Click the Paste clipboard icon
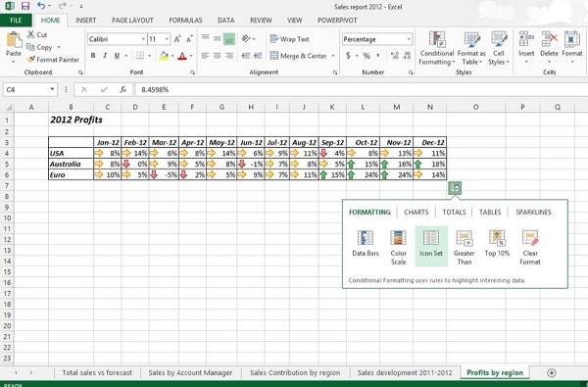This screenshot has width=588, height=387. click(x=14, y=40)
